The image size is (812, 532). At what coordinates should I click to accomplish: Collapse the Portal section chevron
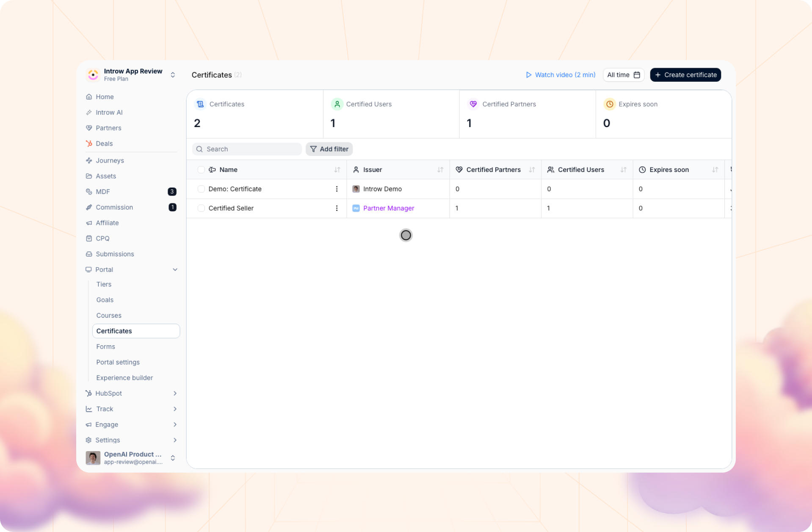pos(175,270)
